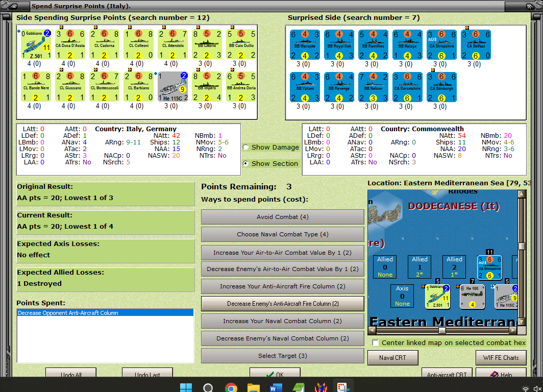The image size is (543, 392).
Task: Click the map vertical scrollbar thumb
Action: pyautogui.click(x=522, y=246)
